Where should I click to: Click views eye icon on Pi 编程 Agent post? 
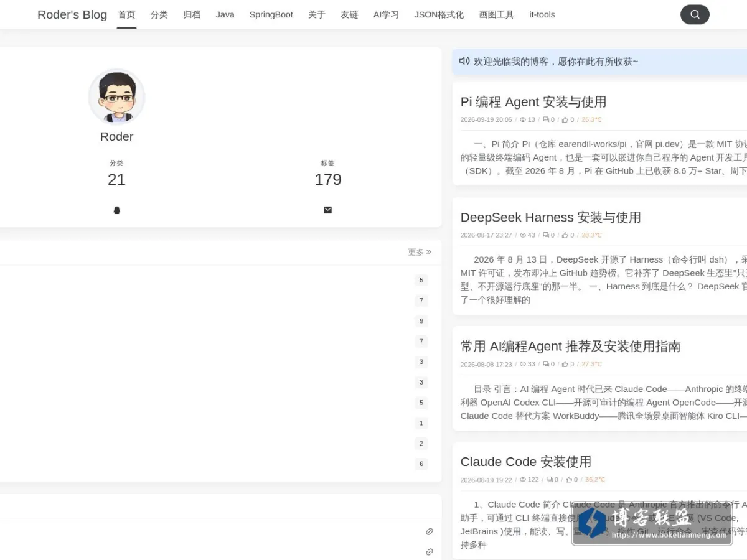523,119
